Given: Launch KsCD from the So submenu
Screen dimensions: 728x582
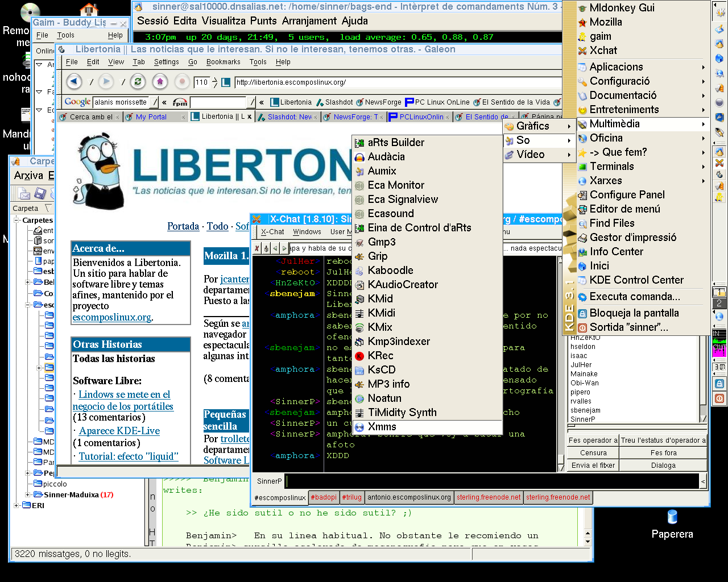Looking at the screenshot, I should pos(427,370).
